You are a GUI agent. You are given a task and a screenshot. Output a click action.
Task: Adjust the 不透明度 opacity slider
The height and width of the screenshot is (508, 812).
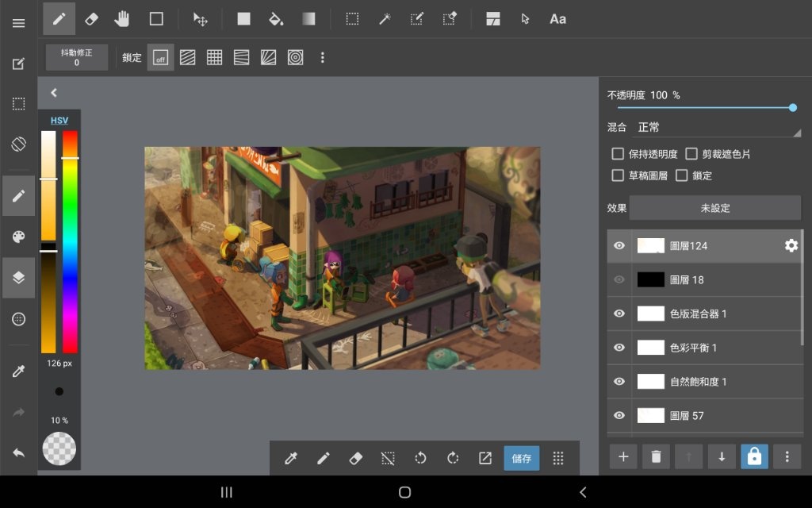click(705, 108)
